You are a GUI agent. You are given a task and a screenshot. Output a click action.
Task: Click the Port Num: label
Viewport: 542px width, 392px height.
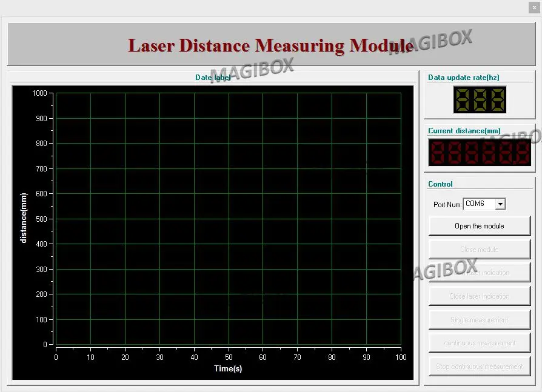pos(447,204)
